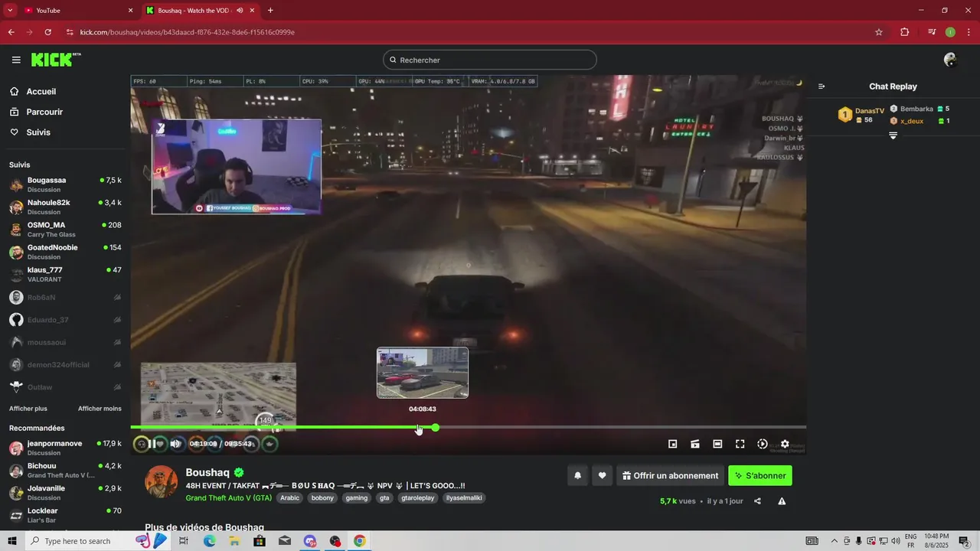This screenshot has height=551, width=980.
Task: Click S'abonner subscribe button
Action: (x=760, y=475)
